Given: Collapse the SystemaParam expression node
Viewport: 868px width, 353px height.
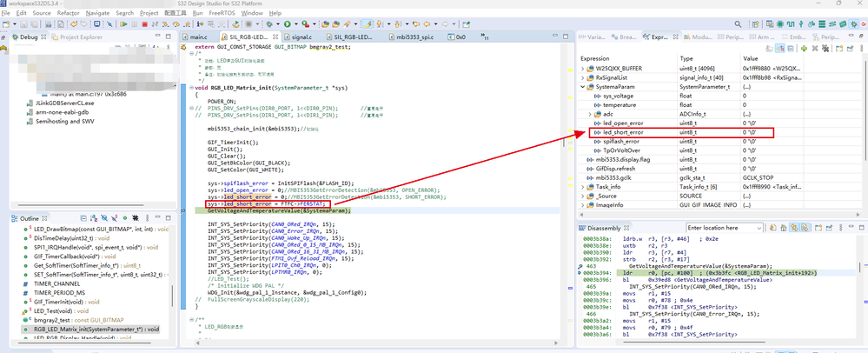Looking at the screenshot, I should point(584,87).
